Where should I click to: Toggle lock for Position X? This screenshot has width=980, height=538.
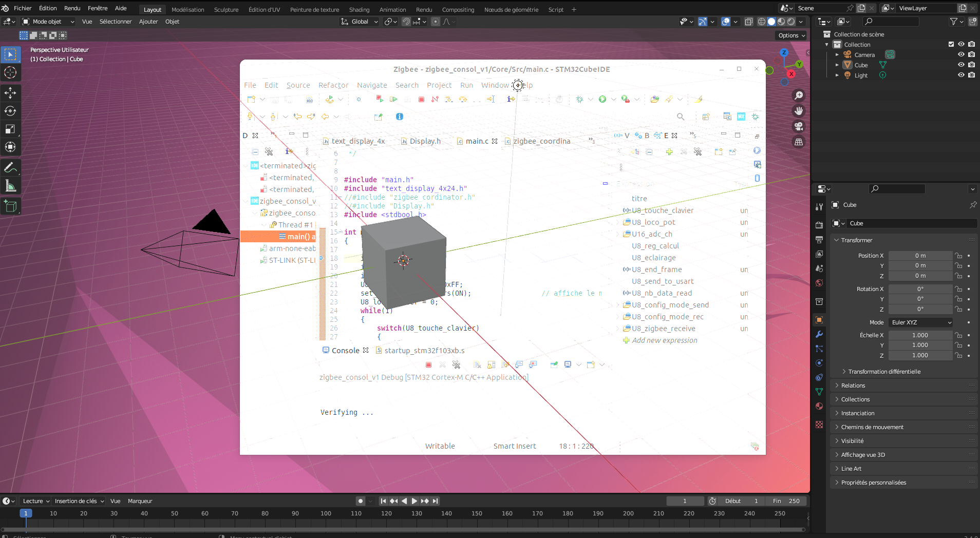click(x=958, y=256)
